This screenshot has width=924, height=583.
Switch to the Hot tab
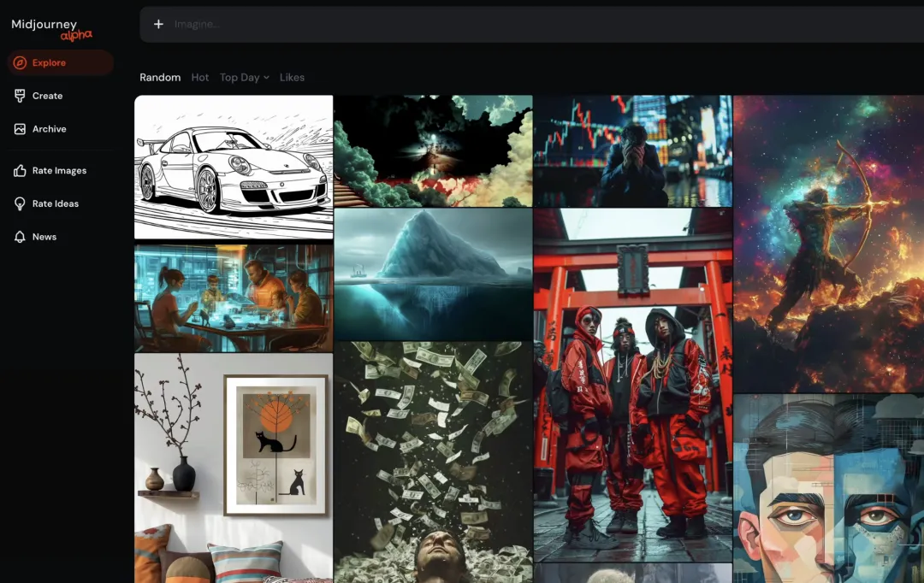pyautogui.click(x=200, y=77)
